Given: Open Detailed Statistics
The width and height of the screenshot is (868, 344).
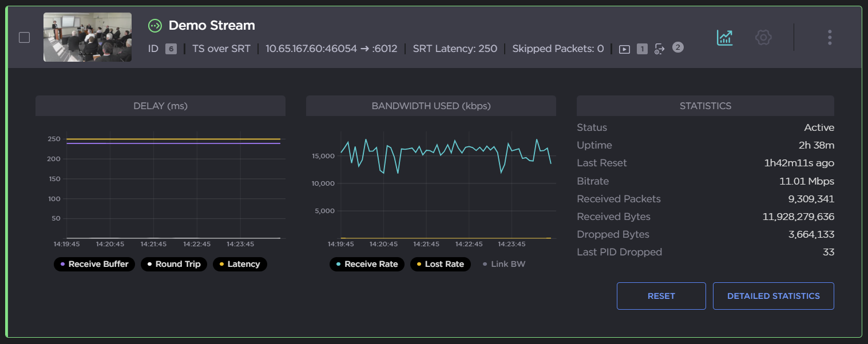Looking at the screenshot, I should pos(773,296).
